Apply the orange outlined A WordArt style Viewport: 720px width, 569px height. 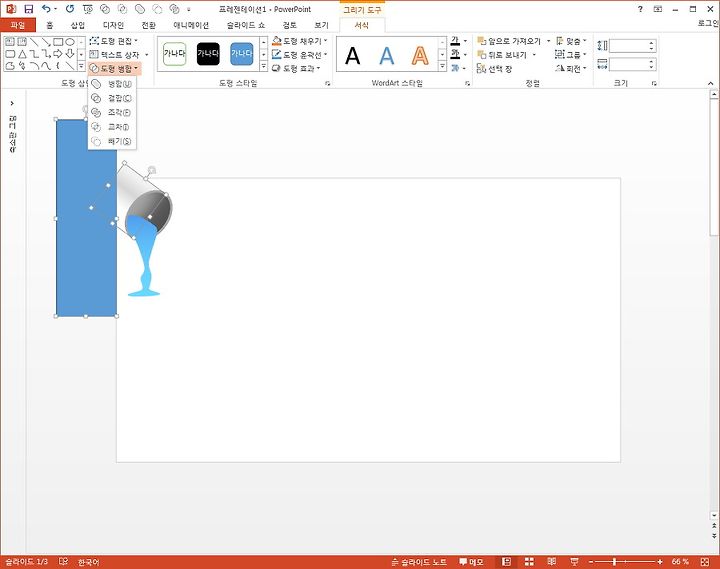click(420, 56)
